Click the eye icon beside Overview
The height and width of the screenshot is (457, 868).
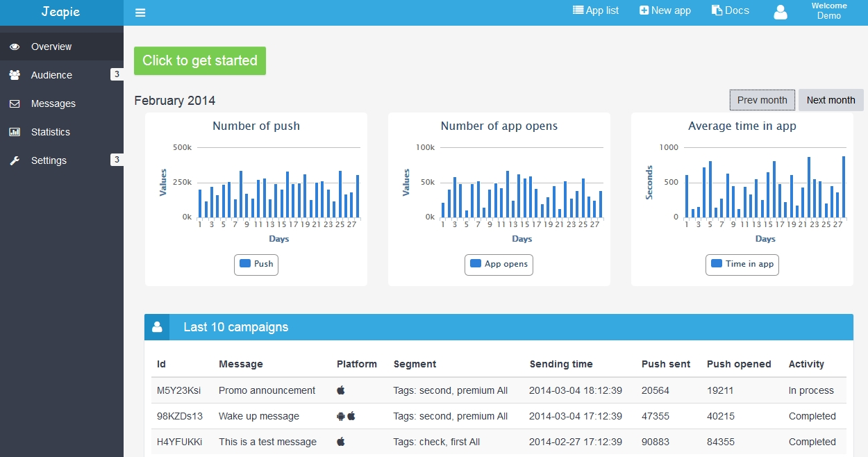tap(15, 47)
